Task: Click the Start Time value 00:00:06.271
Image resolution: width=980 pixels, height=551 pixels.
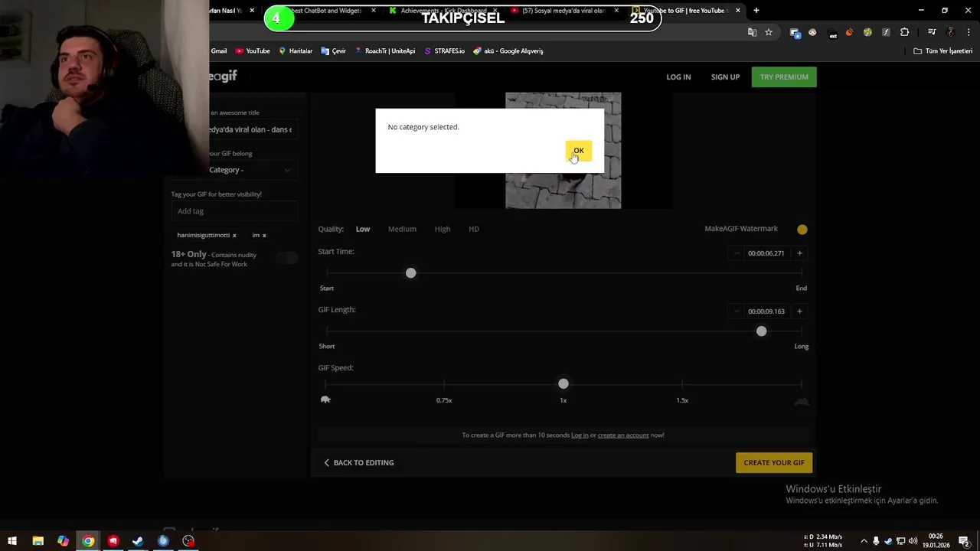Action: [x=766, y=253]
